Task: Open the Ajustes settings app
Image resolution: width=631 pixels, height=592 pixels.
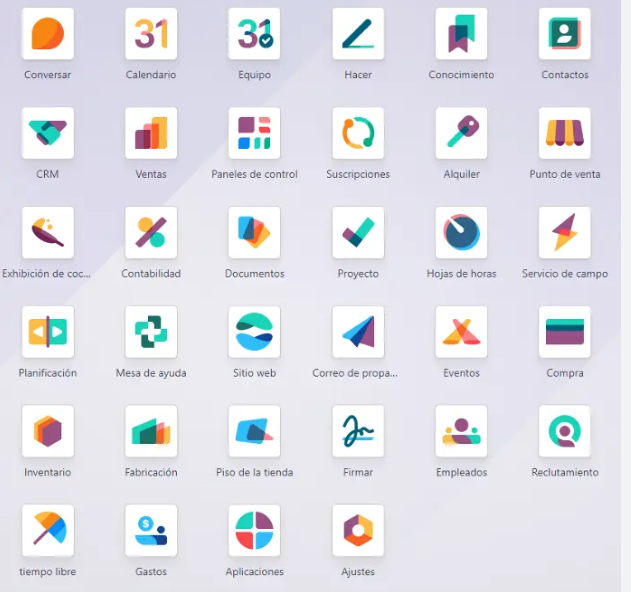Action: coord(358,530)
